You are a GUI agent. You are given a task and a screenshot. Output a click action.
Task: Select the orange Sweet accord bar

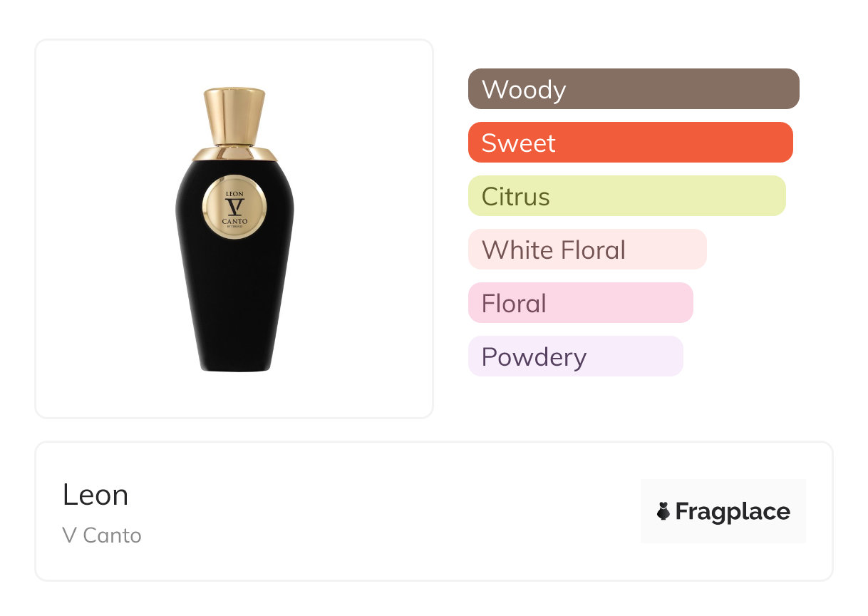point(630,143)
